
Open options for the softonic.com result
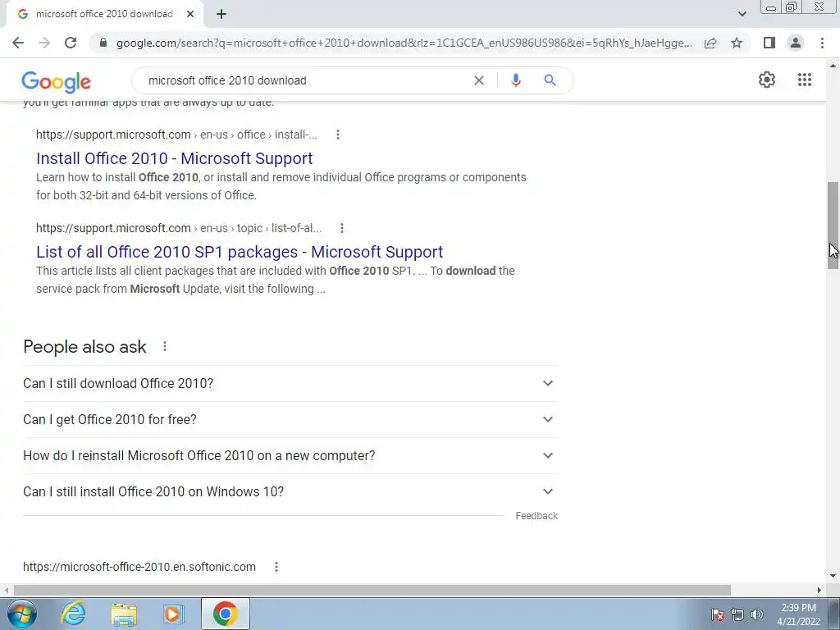click(276, 567)
